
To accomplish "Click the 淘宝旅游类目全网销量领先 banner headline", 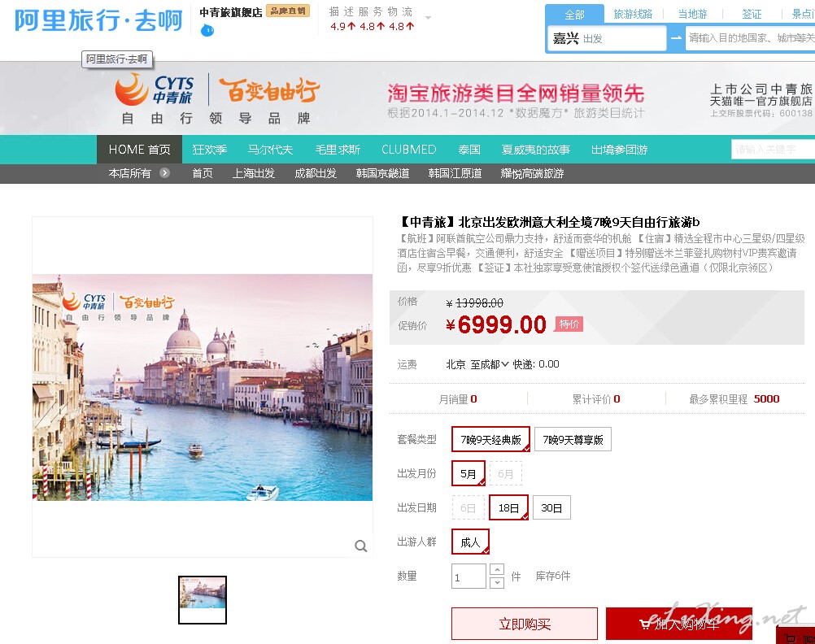I will point(516,93).
